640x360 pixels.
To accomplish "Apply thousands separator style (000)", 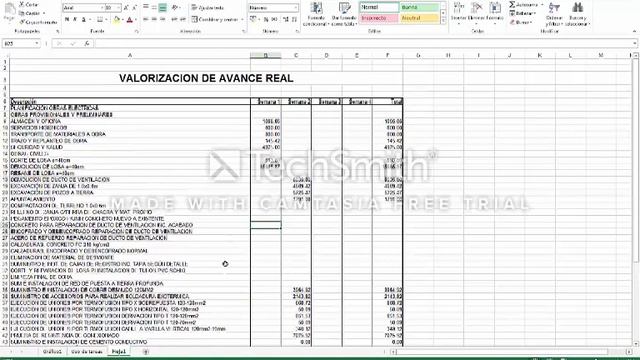I will (x=274, y=19).
